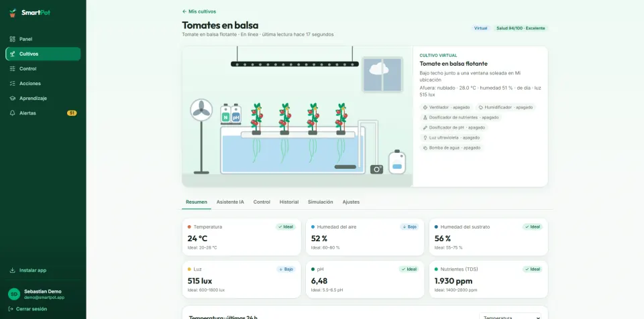Click the CULTIVO VIRTUAL label
This screenshot has width=644, height=319.
pyautogui.click(x=438, y=56)
